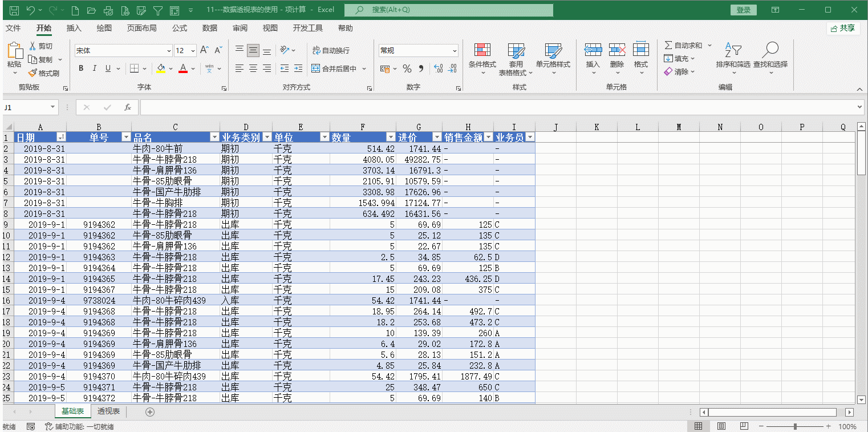Apply percent style to cells
The width and height of the screenshot is (868, 432).
[x=407, y=68]
